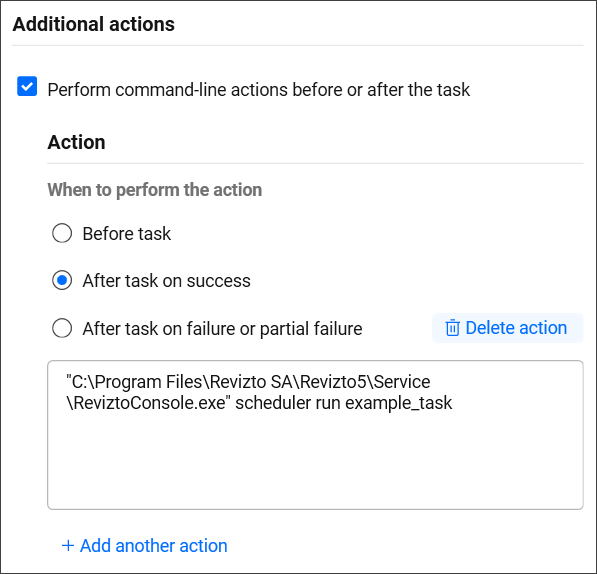
Task: Click the trash can icon in Delete action
Action: pos(452,328)
